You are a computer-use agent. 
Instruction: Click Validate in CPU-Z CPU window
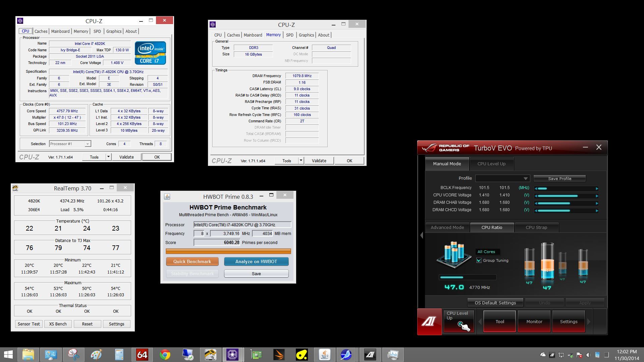click(x=126, y=157)
